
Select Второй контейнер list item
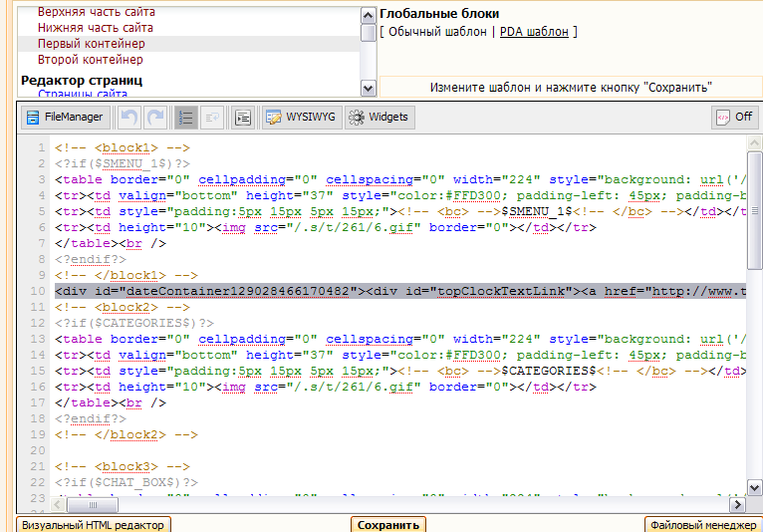pyautogui.click(x=90, y=60)
